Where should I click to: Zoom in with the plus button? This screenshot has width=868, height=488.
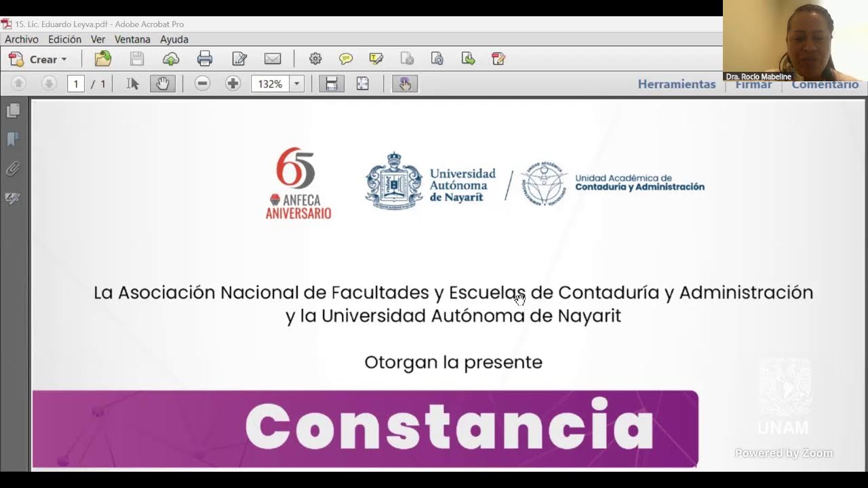(233, 83)
